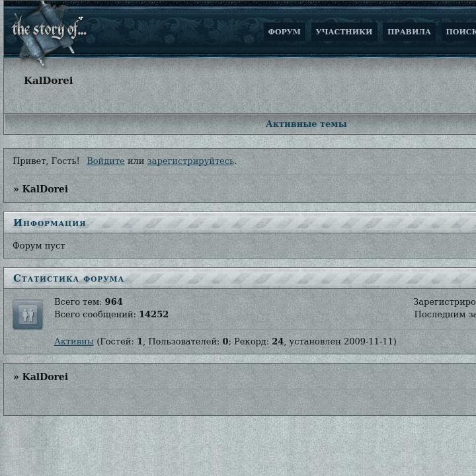
Task: Open the ПРАВИЛА menu item
Action: point(409,32)
